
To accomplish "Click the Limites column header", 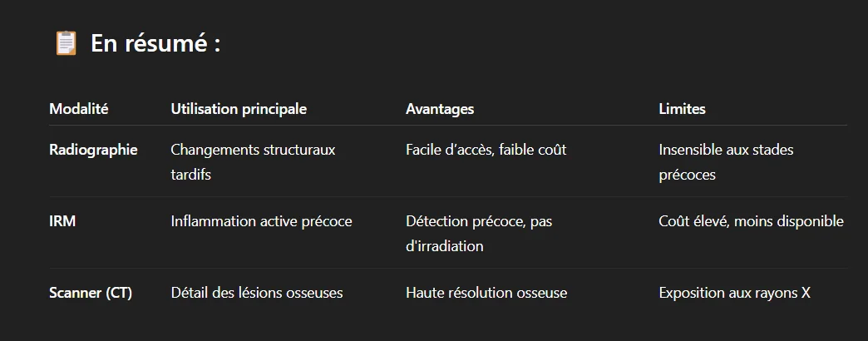I will 682,109.
